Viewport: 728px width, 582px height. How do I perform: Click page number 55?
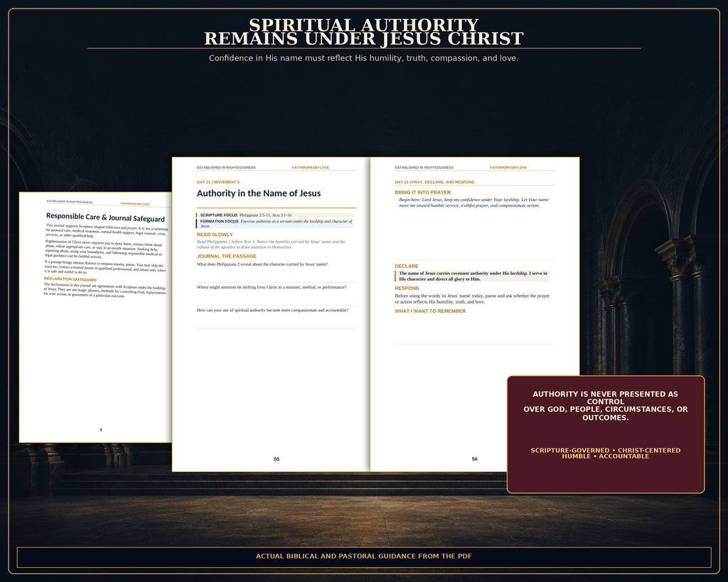[x=277, y=459]
